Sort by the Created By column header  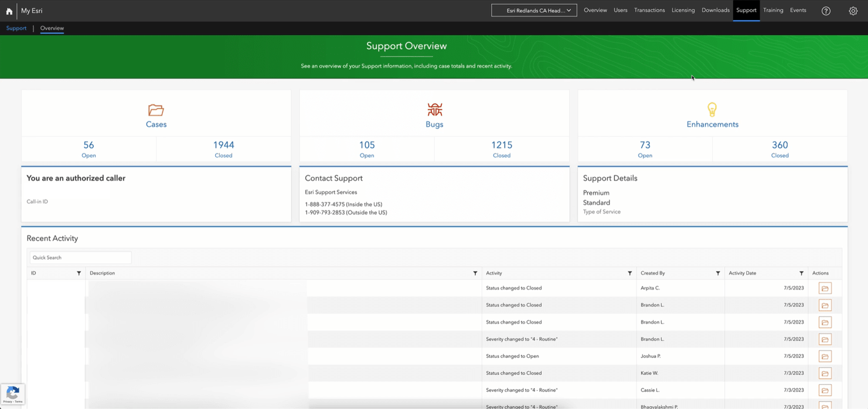(x=653, y=273)
